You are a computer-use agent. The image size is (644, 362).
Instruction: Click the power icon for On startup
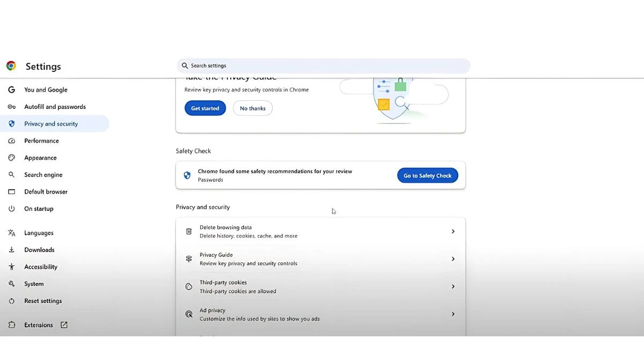tap(11, 209)
